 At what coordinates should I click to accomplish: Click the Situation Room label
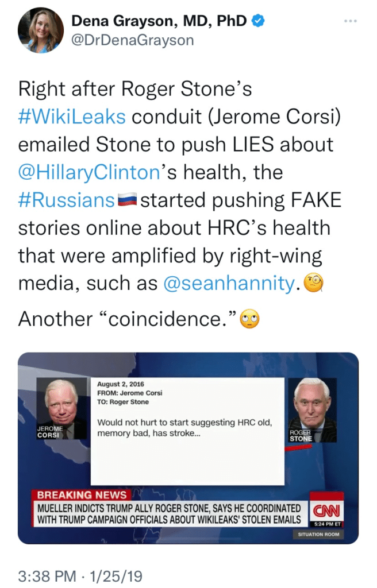pos(319,535)
